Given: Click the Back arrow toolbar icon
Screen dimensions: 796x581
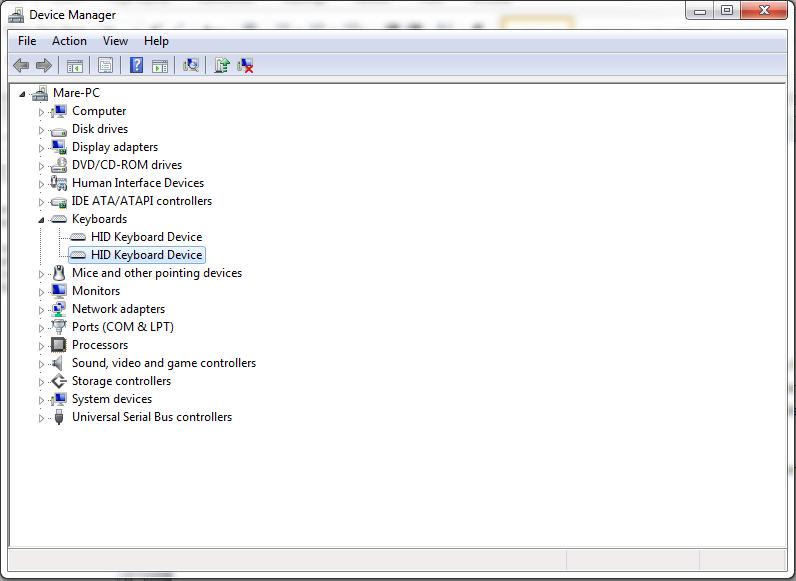Looking at the screenshot, I should point(21,66).
